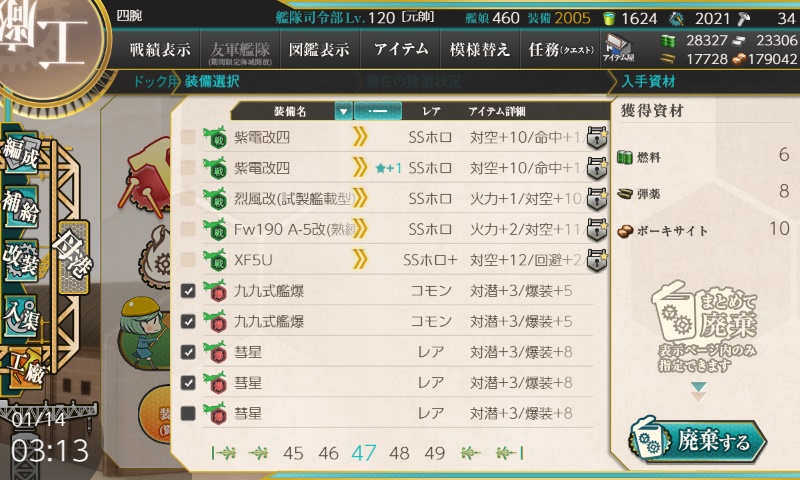
Task: Select the 烈風改(試製艦載型) equipment row
Action: 395,198
